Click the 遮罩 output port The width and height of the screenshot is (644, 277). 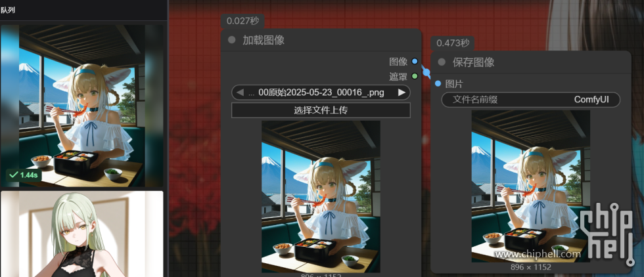415,76
